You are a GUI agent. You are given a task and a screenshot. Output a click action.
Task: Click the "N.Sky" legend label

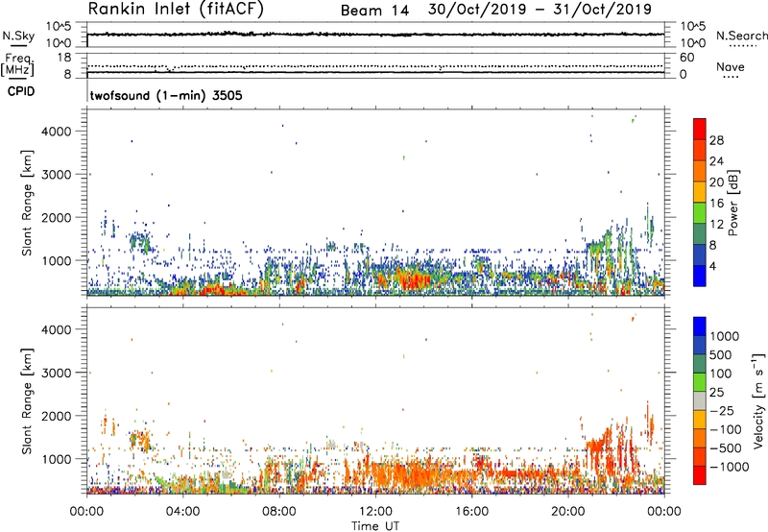(18, 36)
